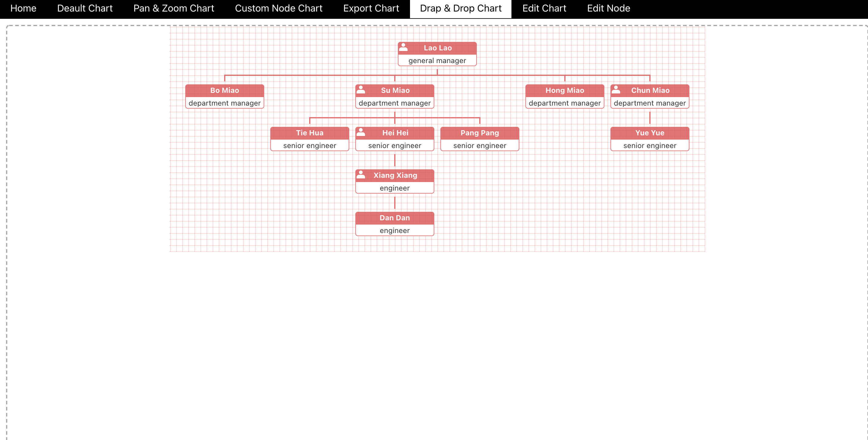Screen dimensions: 868x440
Task: Click person icon on Lao Lao node
Action: point(403,47)
